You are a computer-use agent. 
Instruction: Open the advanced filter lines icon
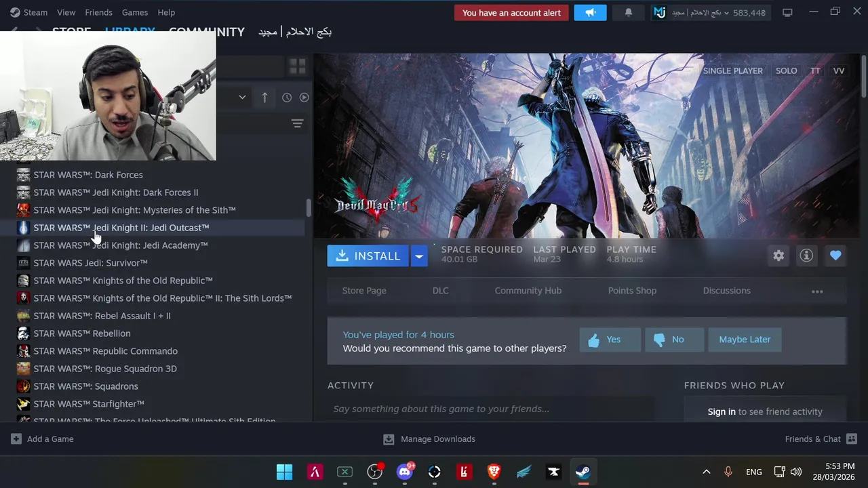(x=297, y=123)
